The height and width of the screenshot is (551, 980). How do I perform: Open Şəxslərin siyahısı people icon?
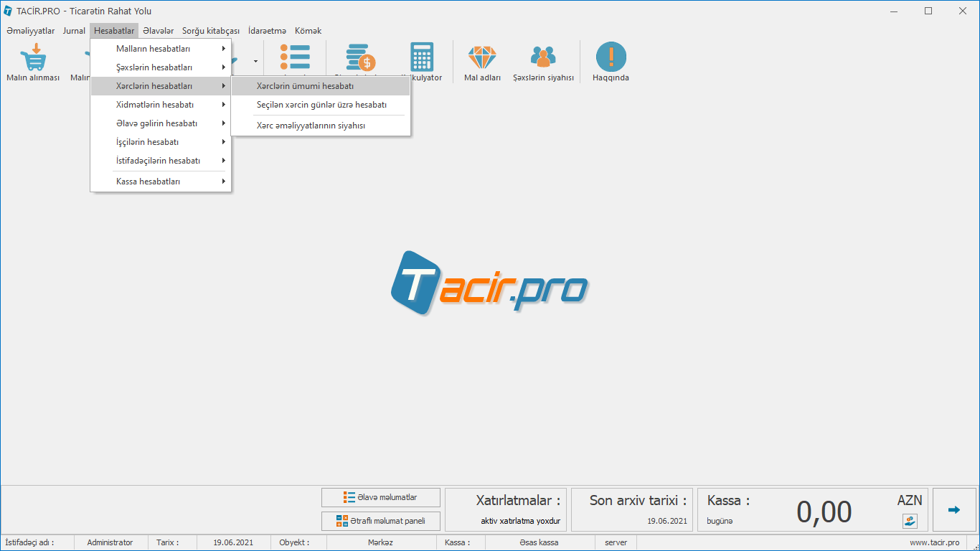(x=543, y=57)
